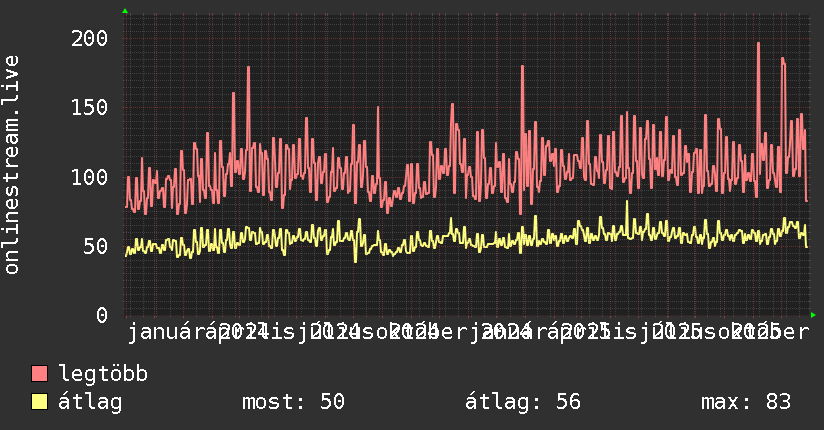824x430 pixels.
Task: Click the 'most: 50' value
Action: 293,402
